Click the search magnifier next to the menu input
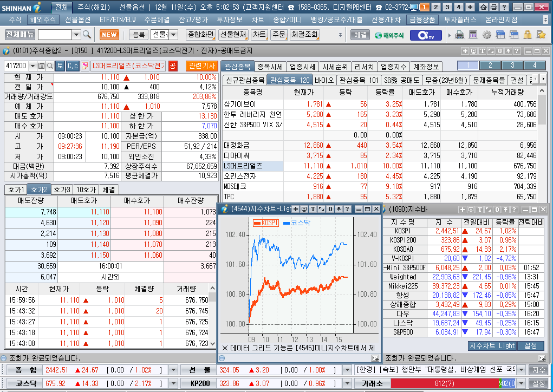 coord(87,35)
